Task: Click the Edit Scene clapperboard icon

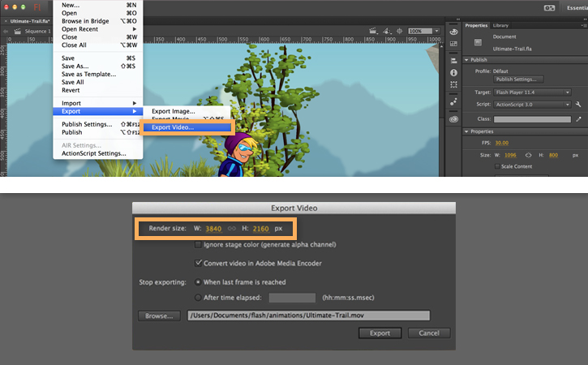Action: 373,31
